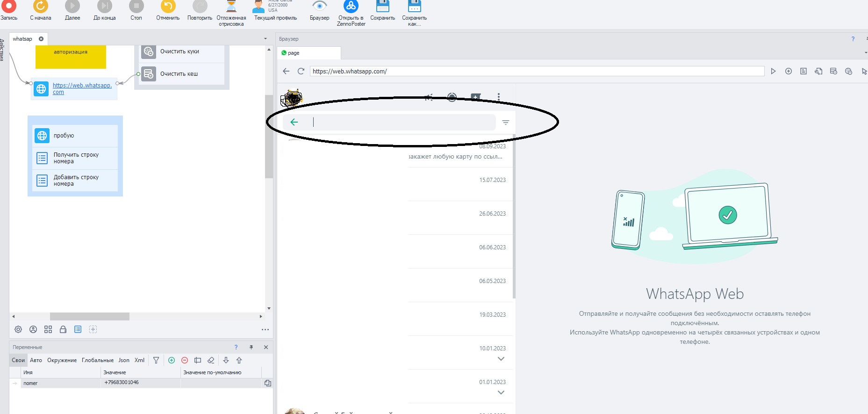Switch to the Json variables tab
The height and width of the screenshot is (414, 868).
tap(124, 360)
